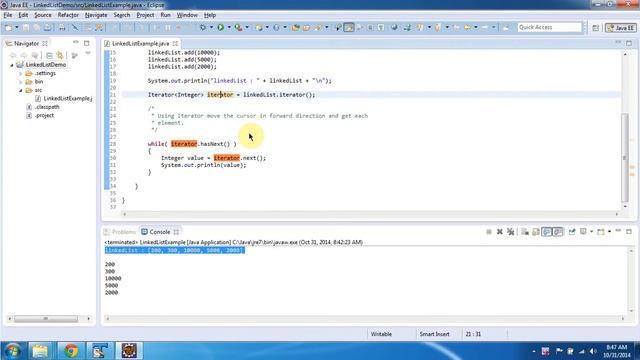Open the Source menu
The image size is (640, 360).
tap(43, 15)
